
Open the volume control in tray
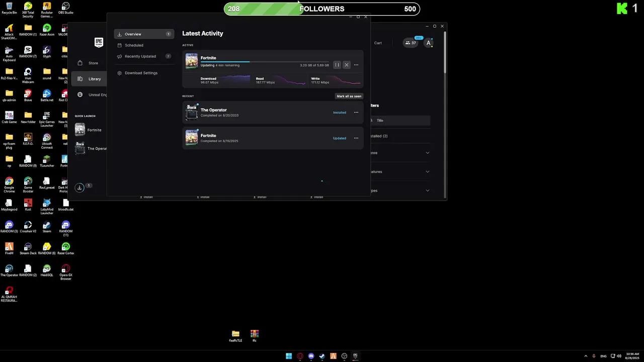point(618,356)
